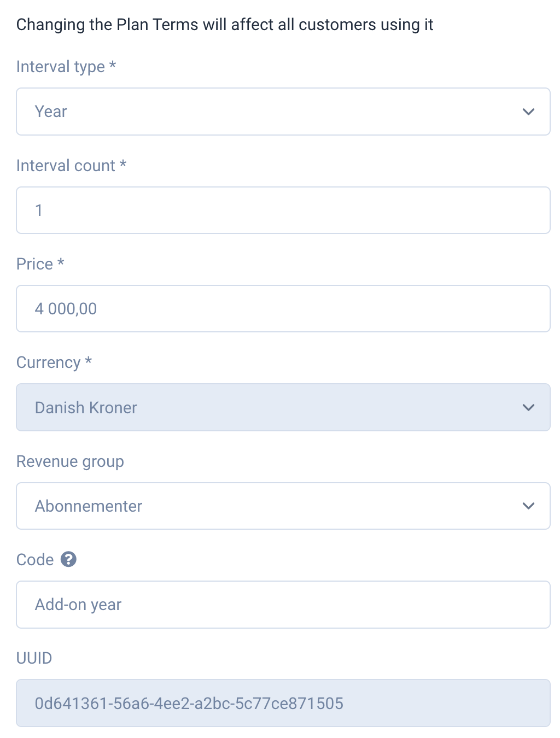
Task: Click the Interval type label
Action: pyautogui.click(x=61, y=67)
